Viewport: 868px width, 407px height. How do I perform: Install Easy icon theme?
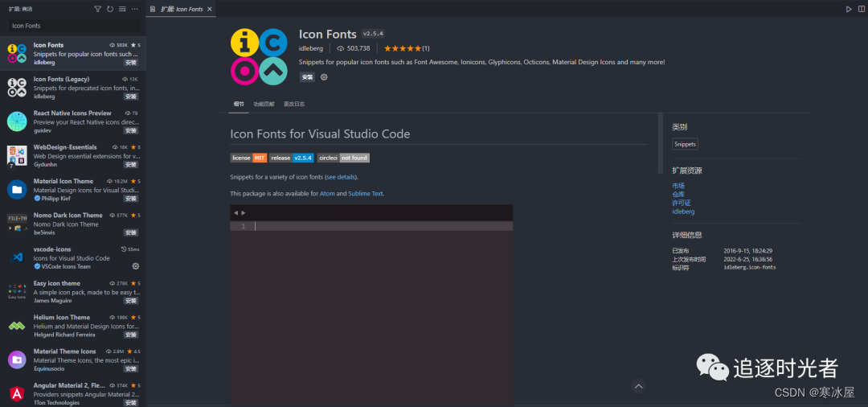click(131, 301)
